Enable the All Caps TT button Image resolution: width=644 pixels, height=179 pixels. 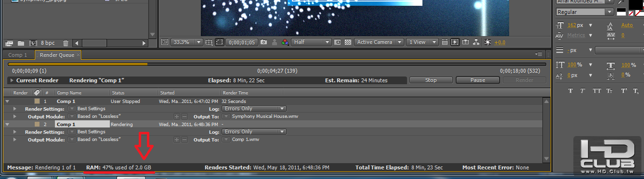coord(597,90)
